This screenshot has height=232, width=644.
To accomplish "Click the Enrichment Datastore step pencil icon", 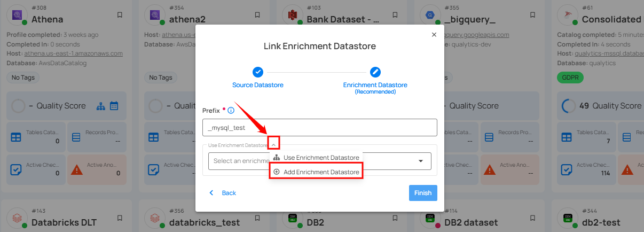I will point(375,72).
